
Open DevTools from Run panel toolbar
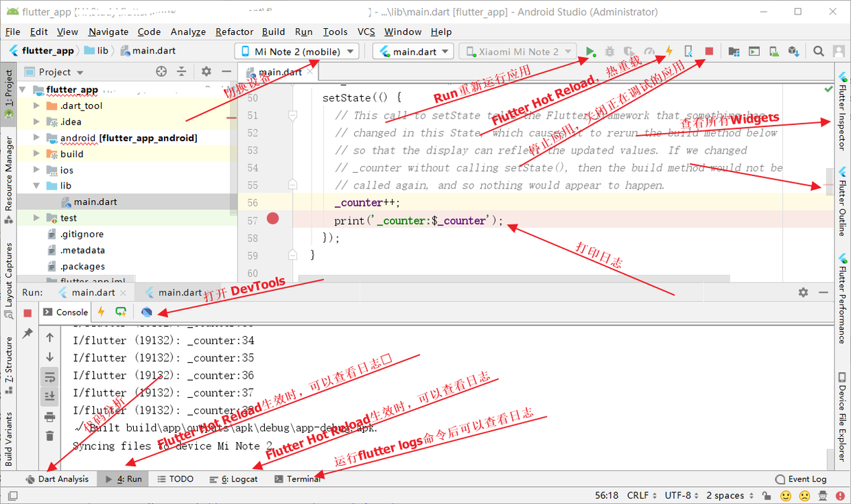point(146,312)
